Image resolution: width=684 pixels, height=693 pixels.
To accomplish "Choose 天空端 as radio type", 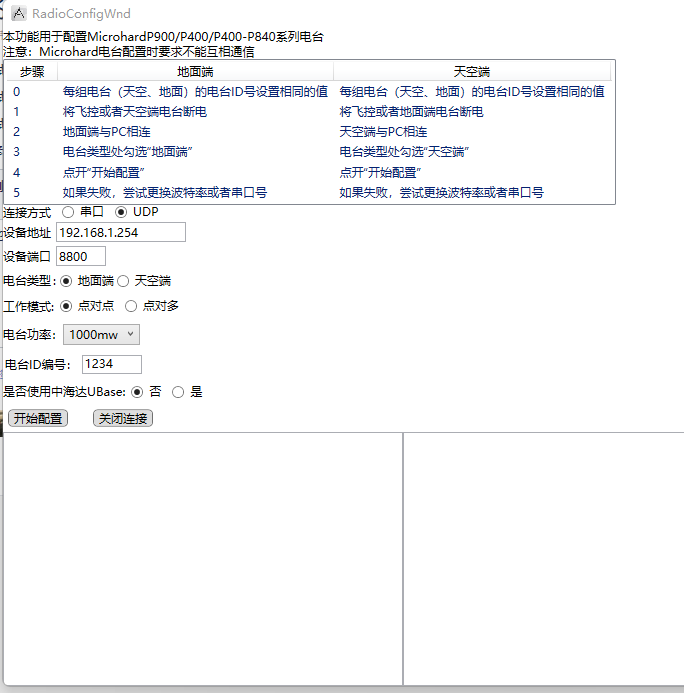I will click(x=123, y=281).
